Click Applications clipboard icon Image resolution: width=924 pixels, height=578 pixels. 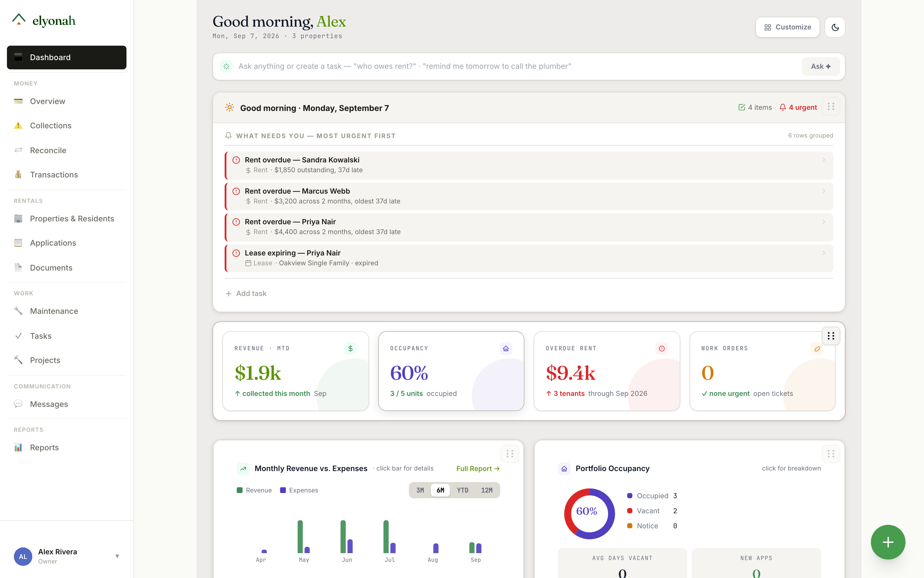[x=18, y=243]
